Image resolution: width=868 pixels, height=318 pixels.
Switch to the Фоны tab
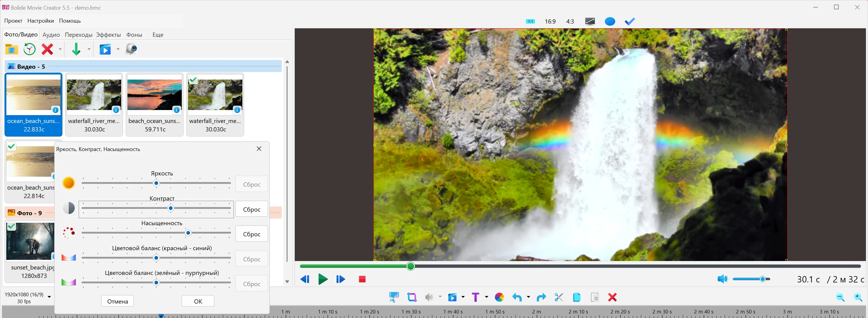click(134, 35)
